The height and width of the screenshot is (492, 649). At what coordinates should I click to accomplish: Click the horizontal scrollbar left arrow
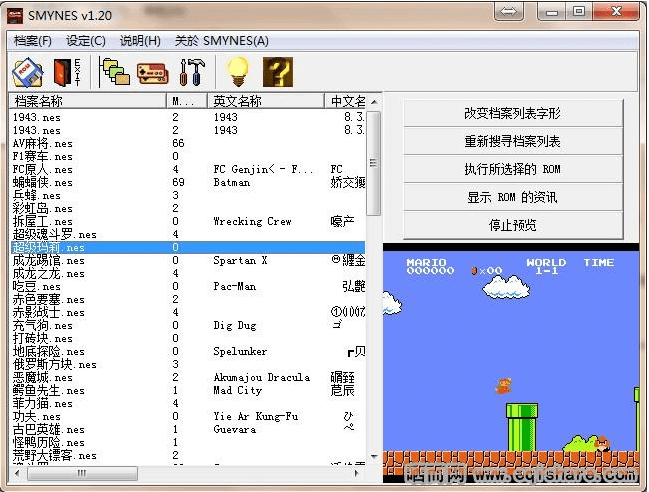17,473
